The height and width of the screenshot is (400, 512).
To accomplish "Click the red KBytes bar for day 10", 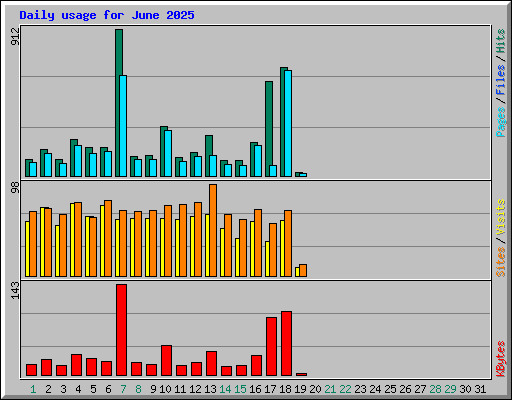I will tap(166, 360).
